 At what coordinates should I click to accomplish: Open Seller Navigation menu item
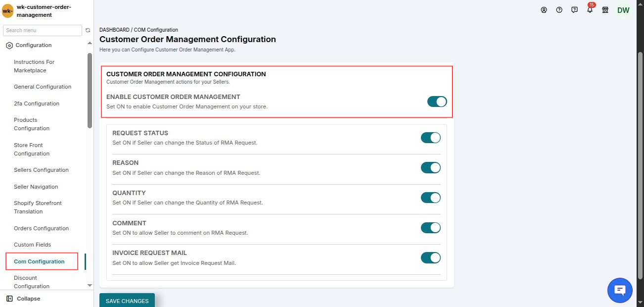[36, 187]
